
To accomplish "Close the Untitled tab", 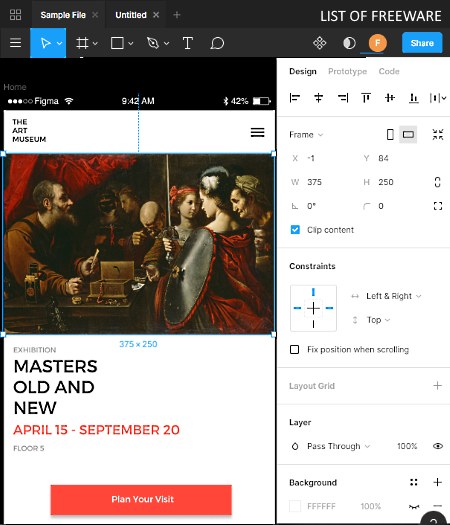I will coord(156,15).
